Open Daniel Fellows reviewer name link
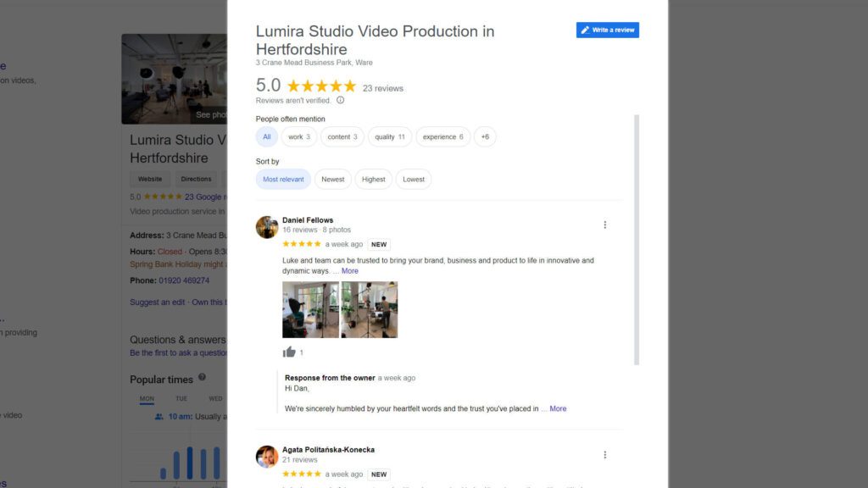 click(308, 220)
